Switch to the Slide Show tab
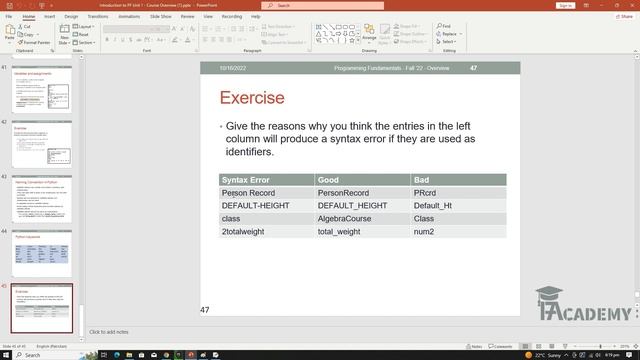 [160, 17]
